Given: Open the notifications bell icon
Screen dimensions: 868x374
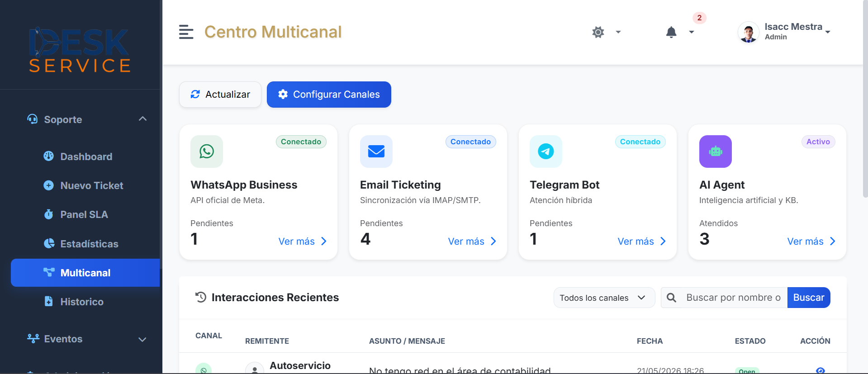Looking at the screenshot, I should [x=671, y=32].
